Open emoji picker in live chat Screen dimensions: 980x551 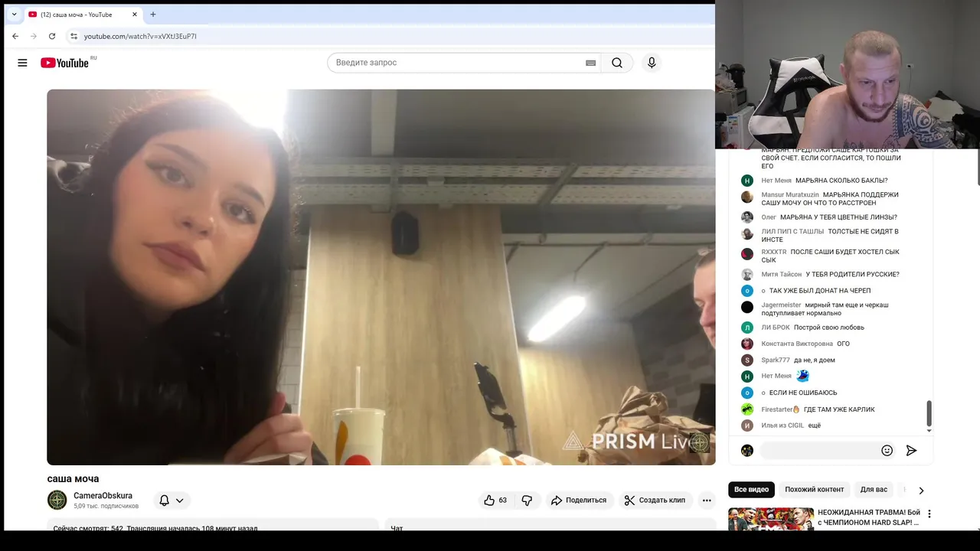click(887, 451)
